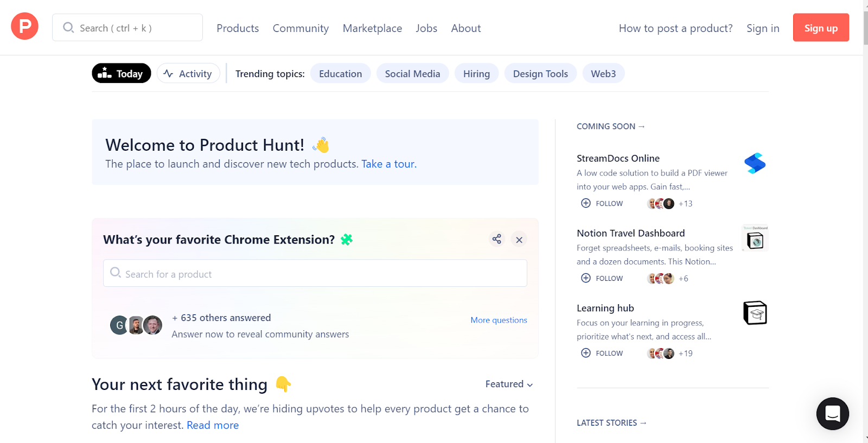The width and height of the screenshot is (868, 443).
Task: Open the StreamDocs Online product logo
Action: pos(755,163)
